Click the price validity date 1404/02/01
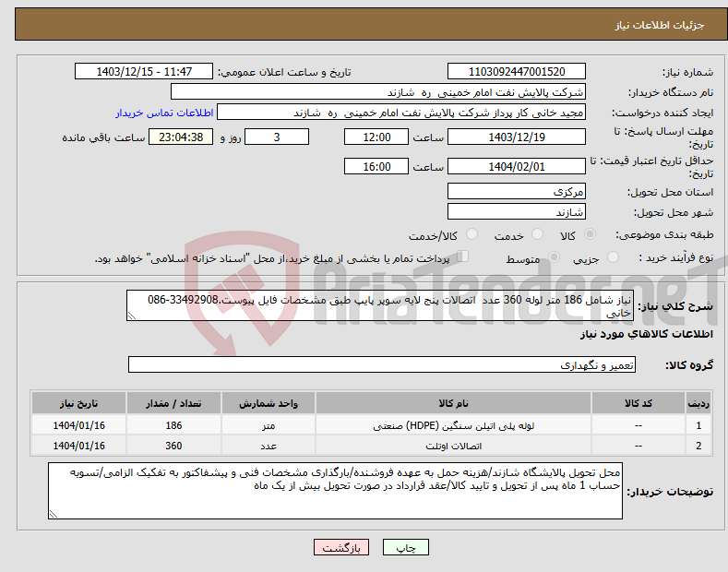The height and width of the screenshot is (572, 728). pos(517,166)
